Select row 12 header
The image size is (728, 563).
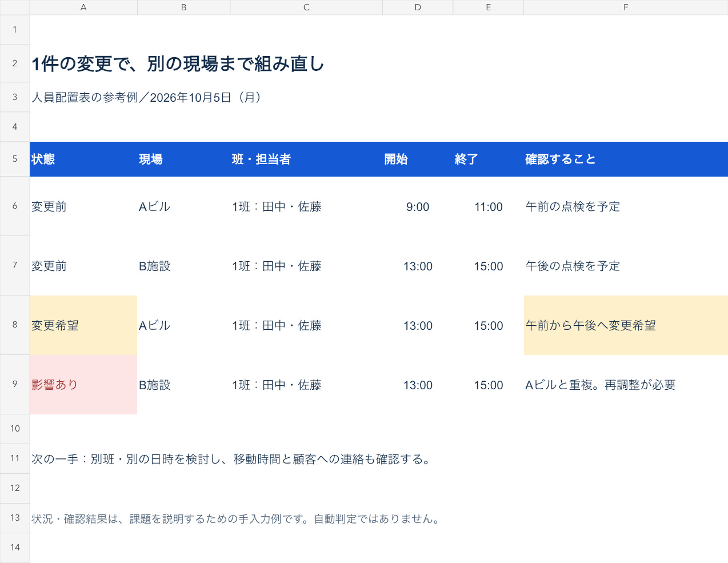(x=15, y=488)
